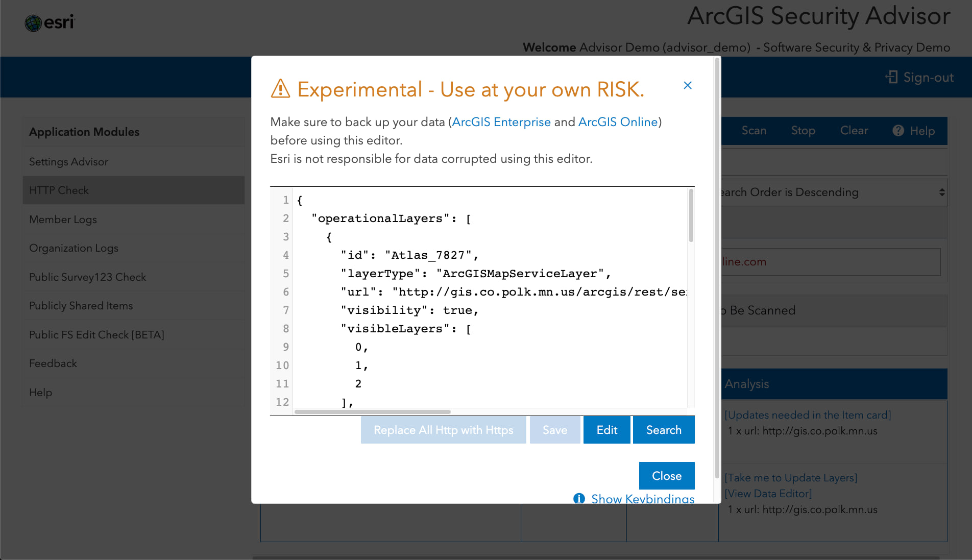Viewport: 972px width, 560px height.
Task: Click [Updates needed in the Item card] link
Action: [808, 415]
